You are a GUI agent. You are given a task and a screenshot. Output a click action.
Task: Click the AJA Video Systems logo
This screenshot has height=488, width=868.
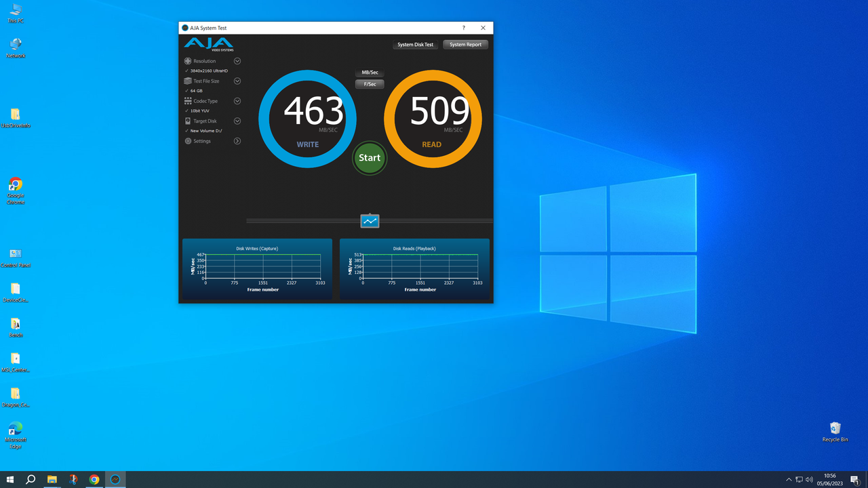209,45
